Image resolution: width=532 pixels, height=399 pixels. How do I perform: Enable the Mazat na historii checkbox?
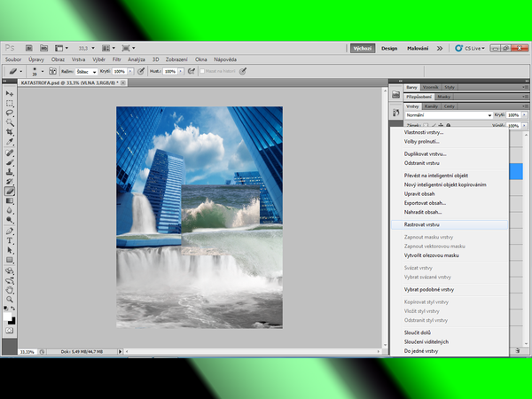[x=202, y=70]
